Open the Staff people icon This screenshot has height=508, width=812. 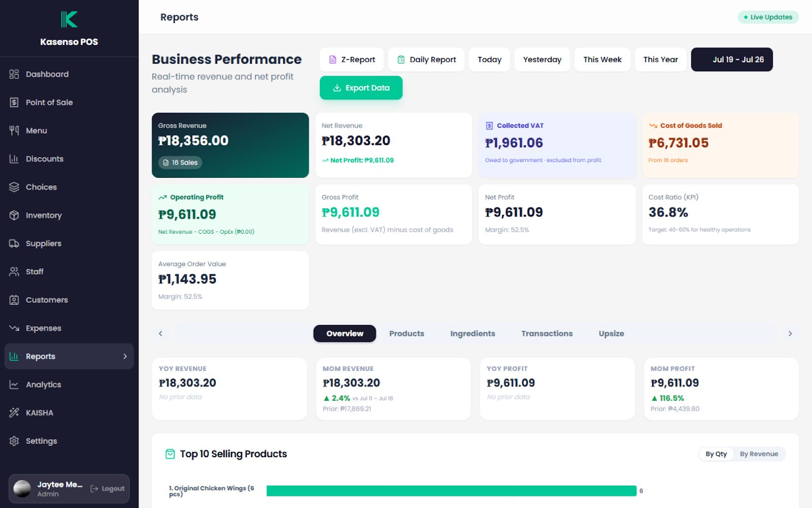tap(14, 272)
